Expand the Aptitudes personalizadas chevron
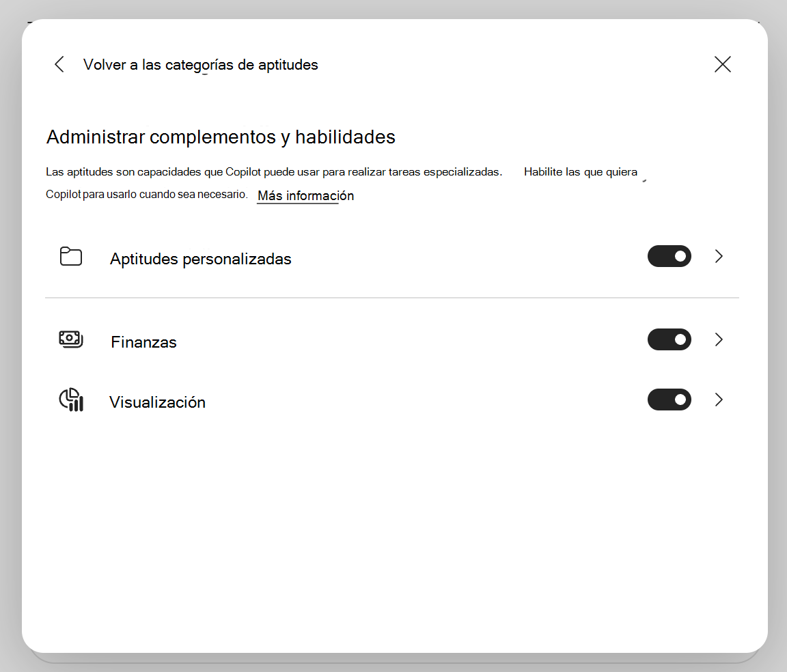Viewport: 787px width, 672px height. pos(719,257)
